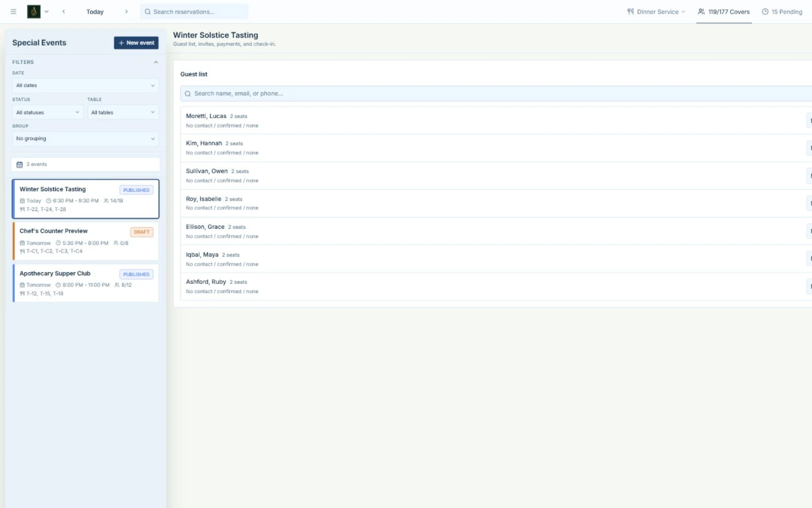Click the table icon beside T-12, T-15, T-18

coord(22,294)
